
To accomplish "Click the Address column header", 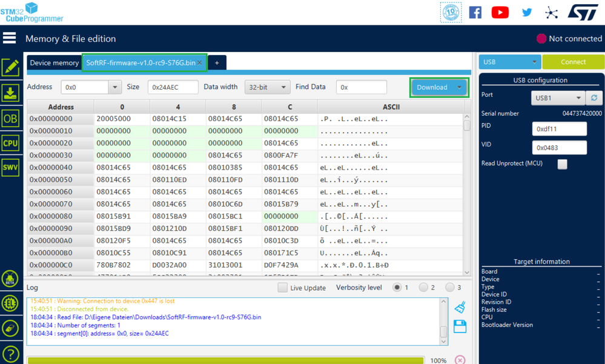I will pyautogui.click(x=61, y=107).
